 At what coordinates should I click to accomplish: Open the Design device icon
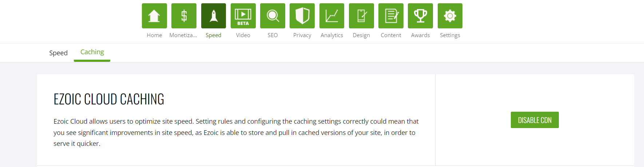point(361,16)
